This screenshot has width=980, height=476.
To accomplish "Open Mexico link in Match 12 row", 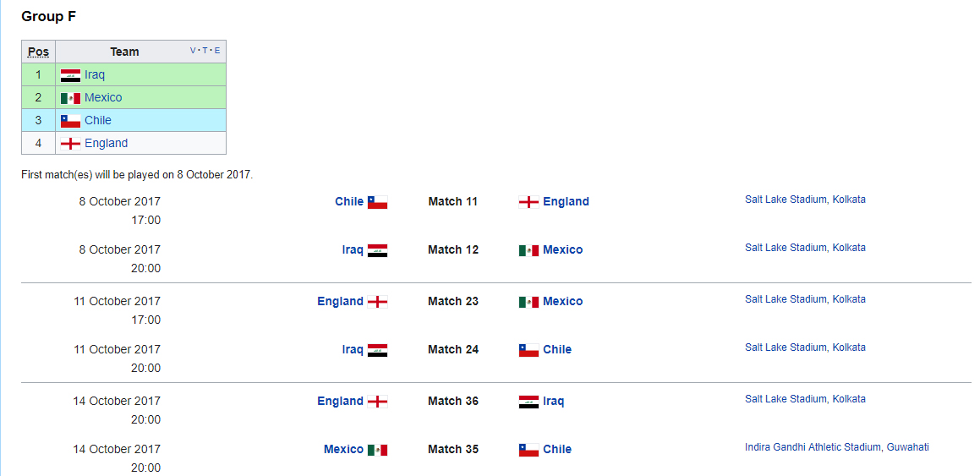I will (562, 250).
